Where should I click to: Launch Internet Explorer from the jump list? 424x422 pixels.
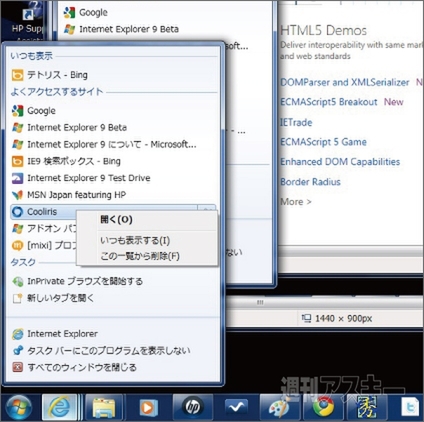pyautogui.click(x=113, y=334)
